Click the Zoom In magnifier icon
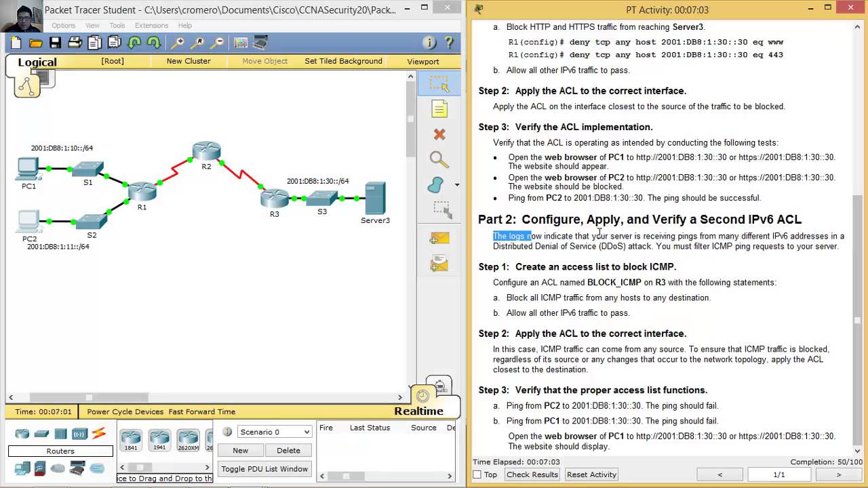This screenshot has height=488, width=868. pyautogui.click(x=177, y=43)
